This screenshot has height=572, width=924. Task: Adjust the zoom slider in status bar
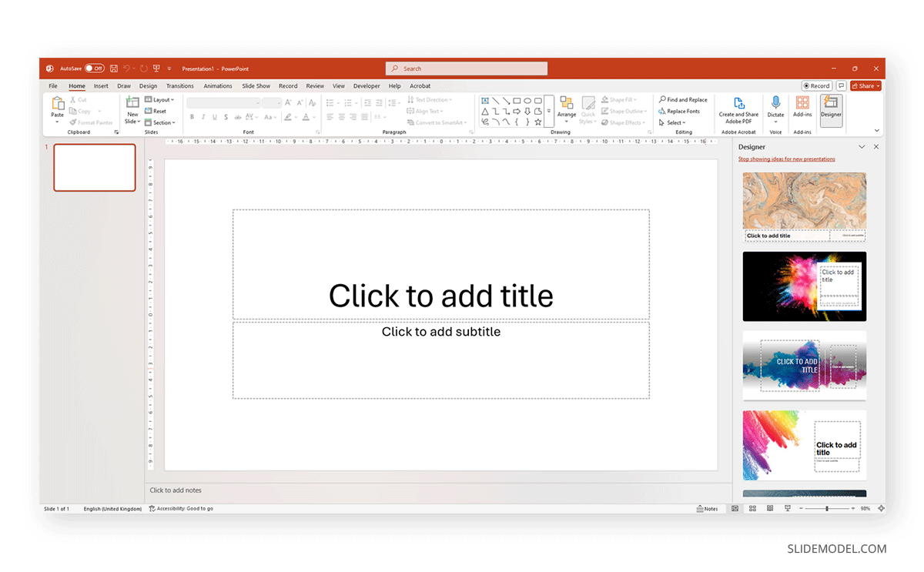827,509
